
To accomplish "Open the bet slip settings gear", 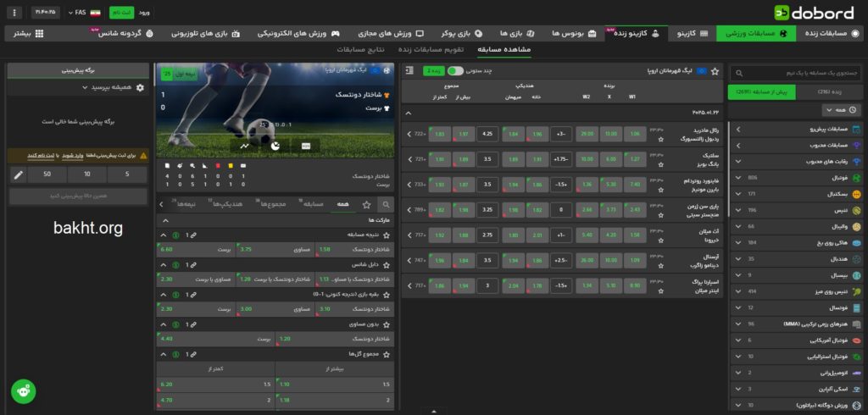I will tap(139, 87).
